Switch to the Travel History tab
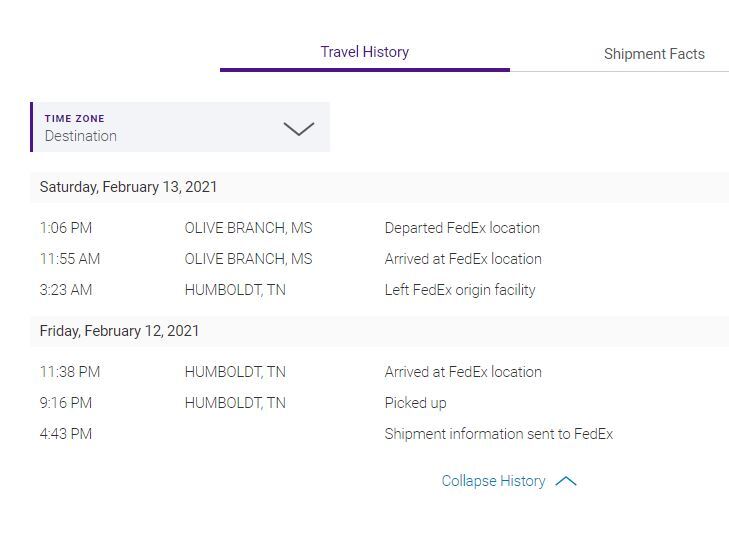729x537 pixels. tap(364, 52)
